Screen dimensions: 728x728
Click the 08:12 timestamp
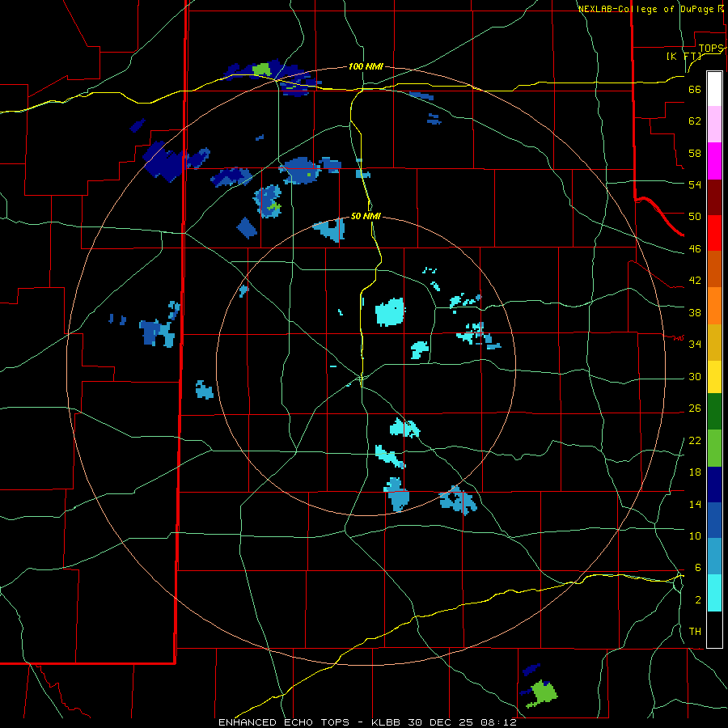(498, 722)
